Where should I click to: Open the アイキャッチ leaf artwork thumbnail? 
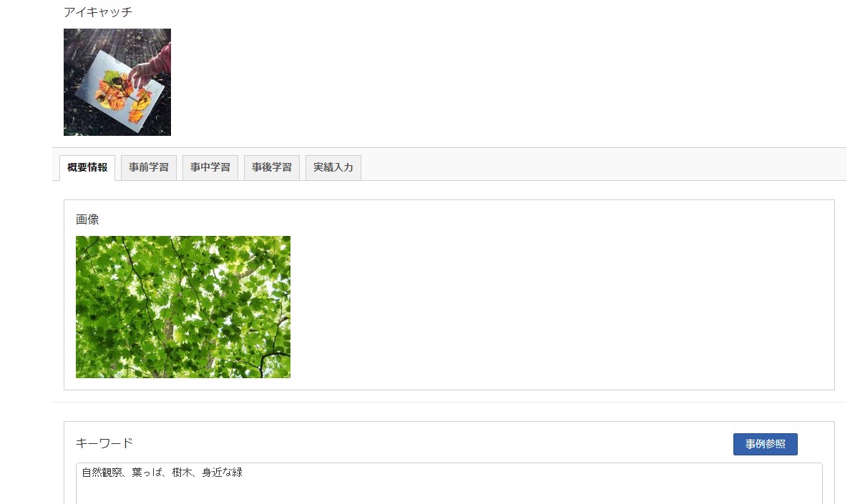tap(117, 82)
